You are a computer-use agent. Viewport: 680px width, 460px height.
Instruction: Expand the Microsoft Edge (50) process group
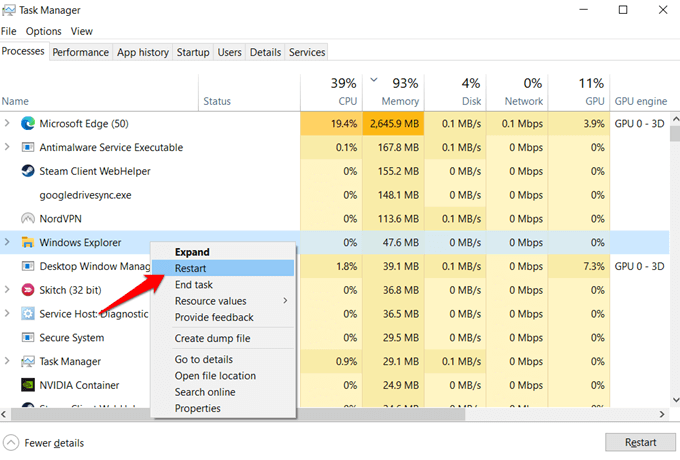point(7,124)
